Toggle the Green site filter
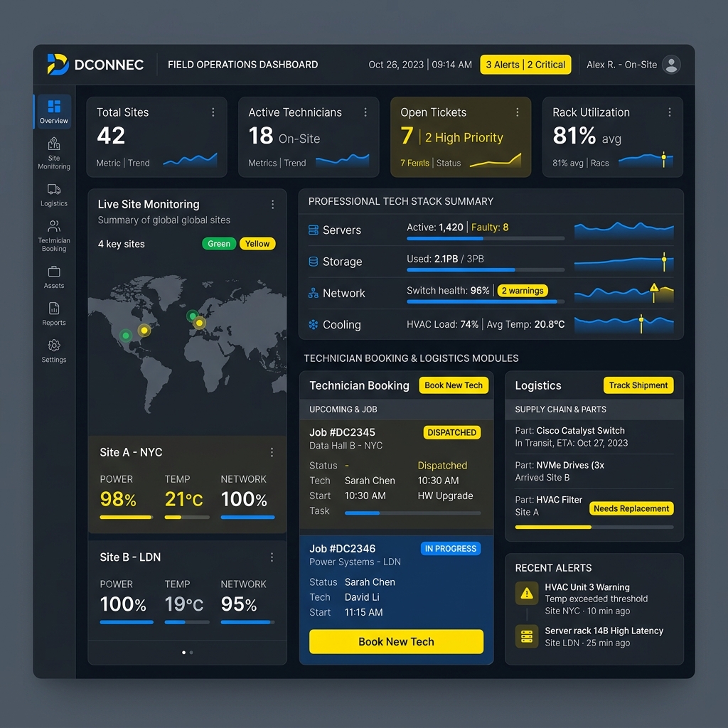728x728 pixels. [x=219, y=244]
